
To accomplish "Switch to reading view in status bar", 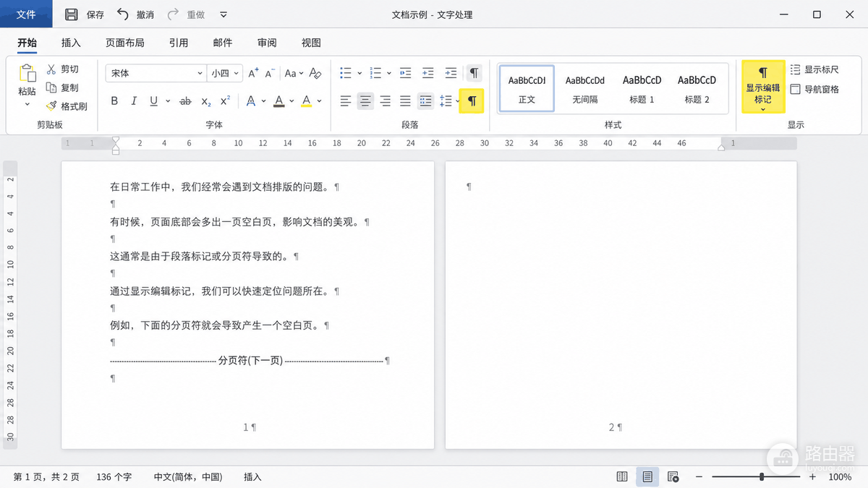I will coord(622,477).
